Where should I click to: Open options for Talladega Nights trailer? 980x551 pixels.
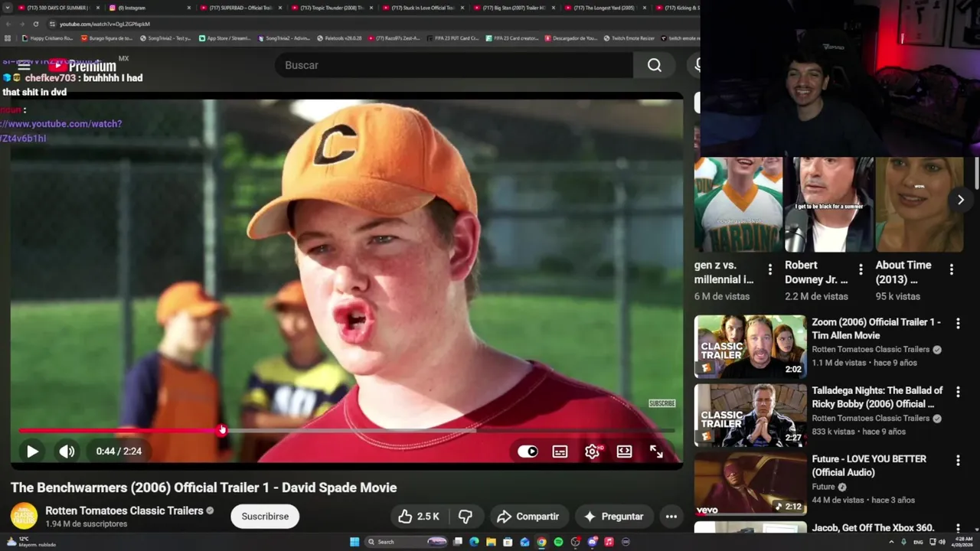(958, 393)
